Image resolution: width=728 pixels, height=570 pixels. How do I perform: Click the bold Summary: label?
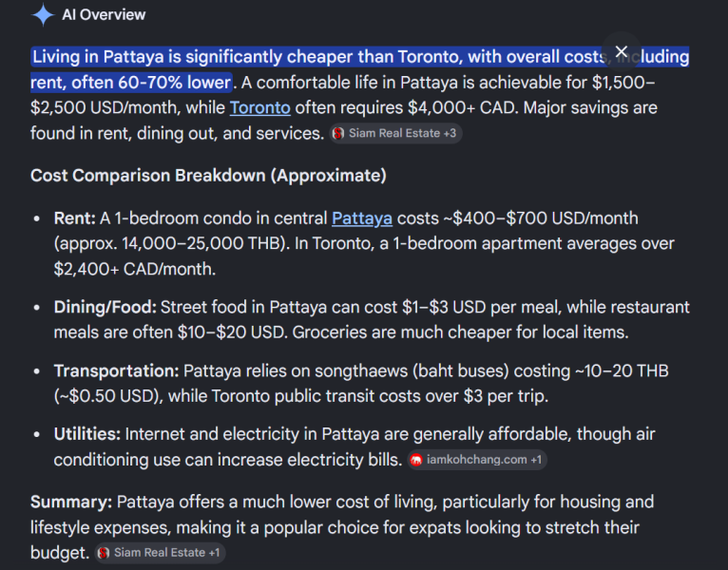click(71, 502)
